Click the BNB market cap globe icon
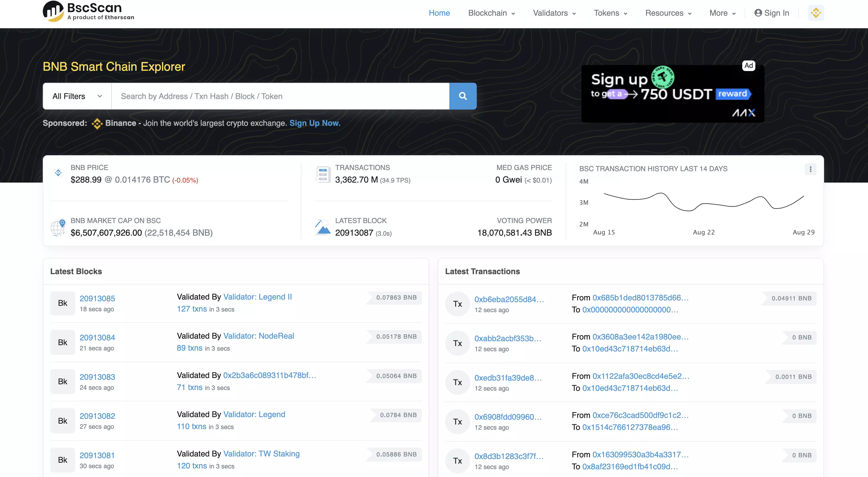 (58, 228)
